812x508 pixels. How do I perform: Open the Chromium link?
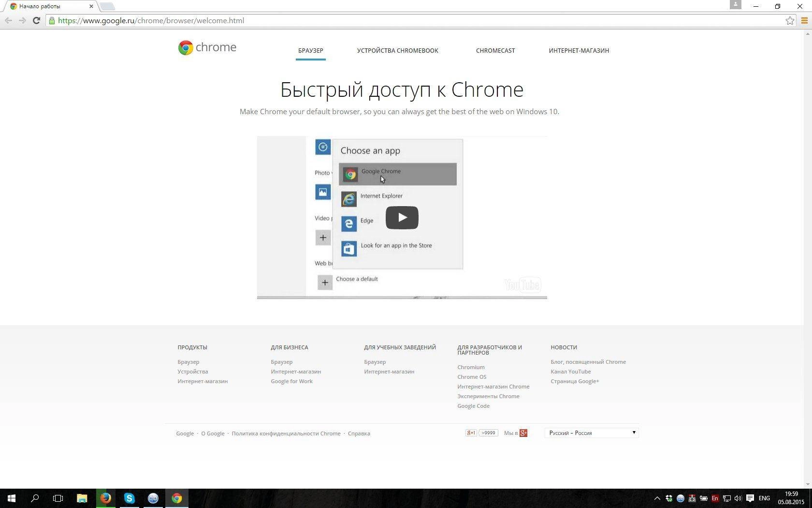(471, 367)
